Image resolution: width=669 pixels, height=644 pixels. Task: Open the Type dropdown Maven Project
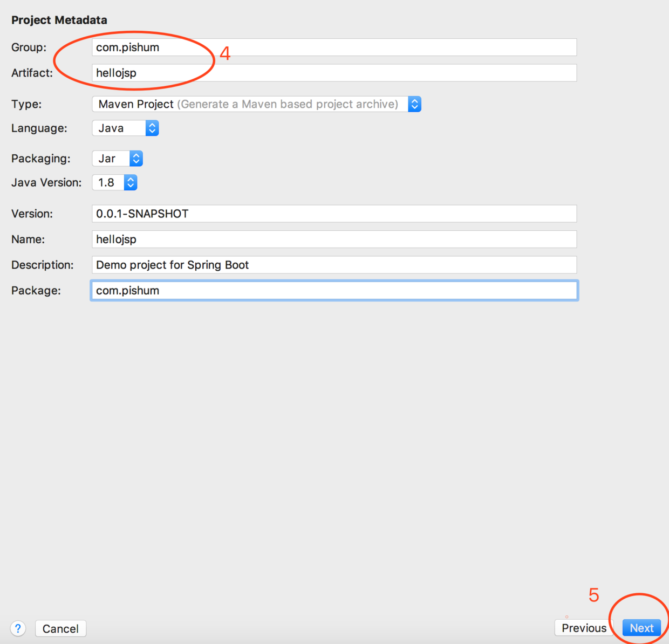click(256, 104)
